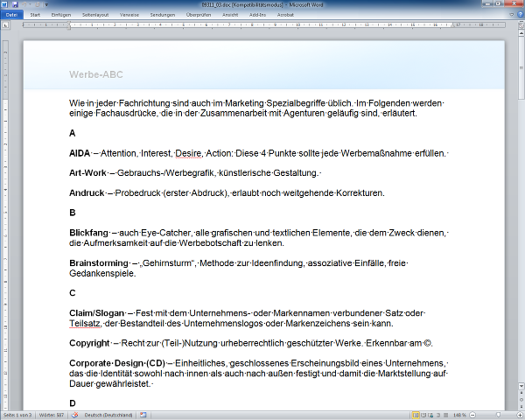Click the vertical scrollbar up arrow
The width and height of the screenshot is (525, 420).
[x=519, y=32]
